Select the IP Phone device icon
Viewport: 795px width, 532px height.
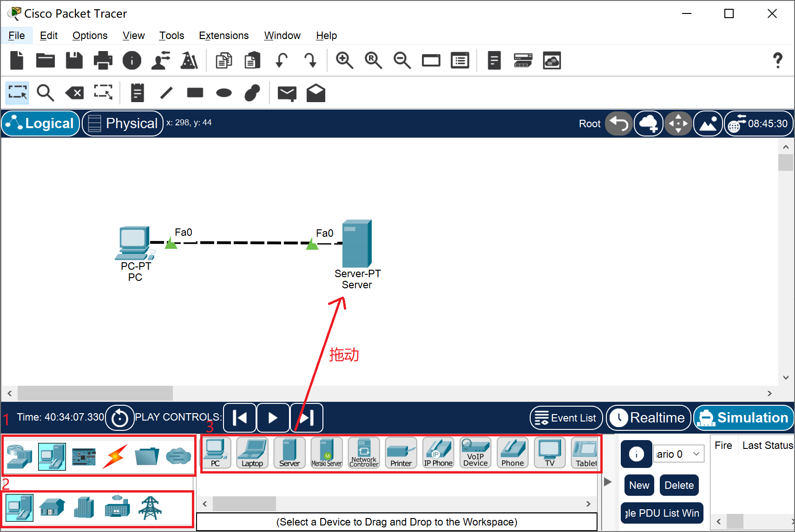point(438,453)
